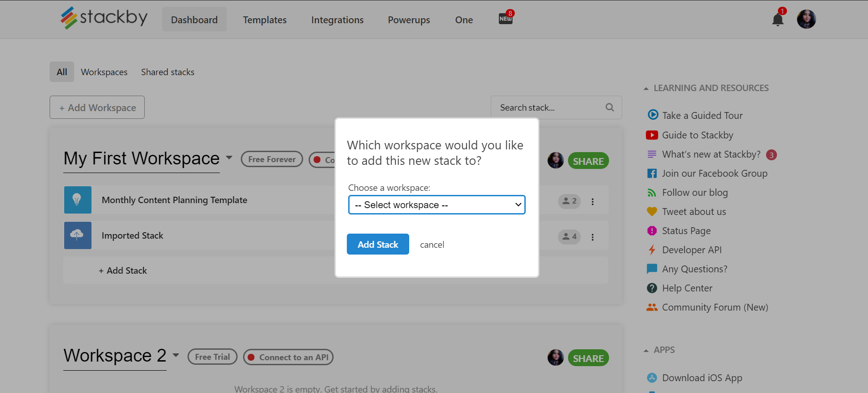This screenshot has width=868, height=393.
Task: Select the All filter tab
Action: (x=62, y=72)
